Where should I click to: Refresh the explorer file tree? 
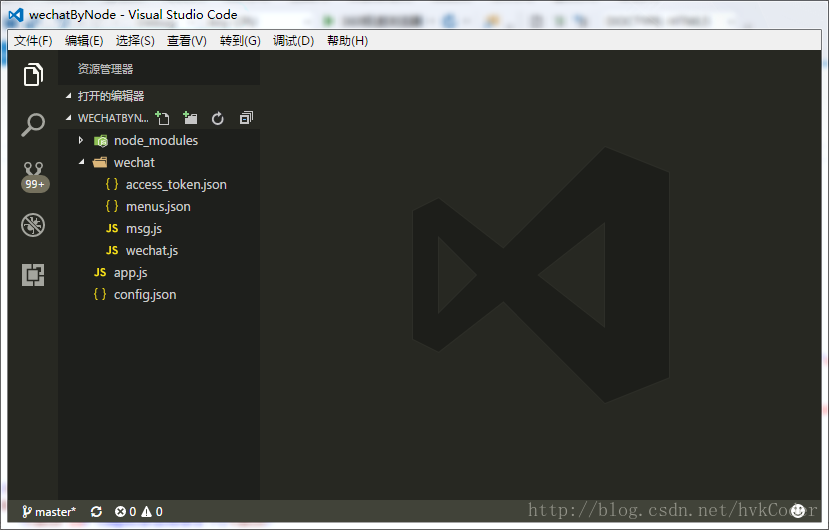tap(218, 118)
